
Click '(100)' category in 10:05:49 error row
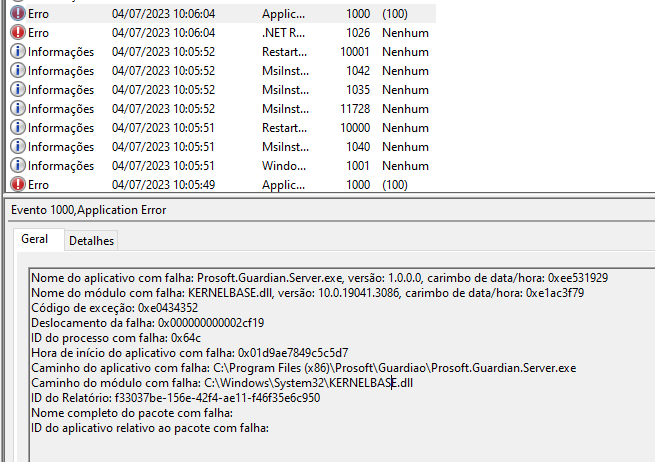[x=395, y=185]
